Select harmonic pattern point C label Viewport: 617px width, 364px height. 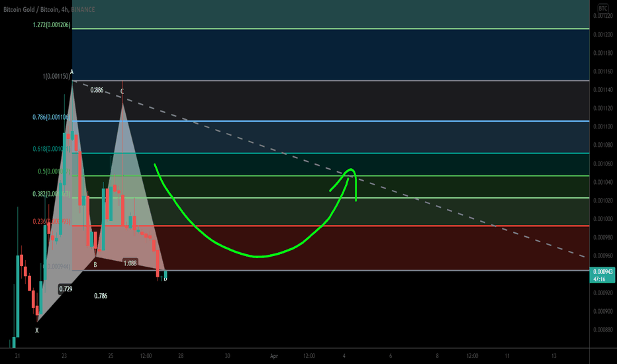(x=122, y=91)
